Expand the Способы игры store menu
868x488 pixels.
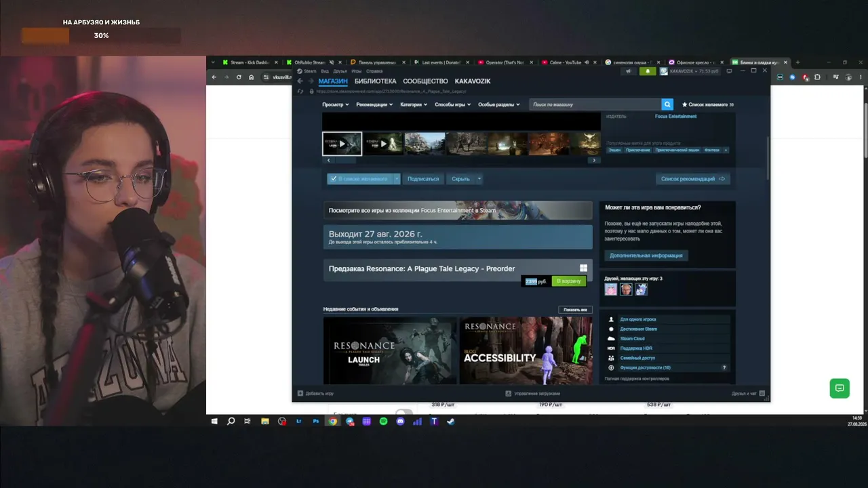coord(452,104)
